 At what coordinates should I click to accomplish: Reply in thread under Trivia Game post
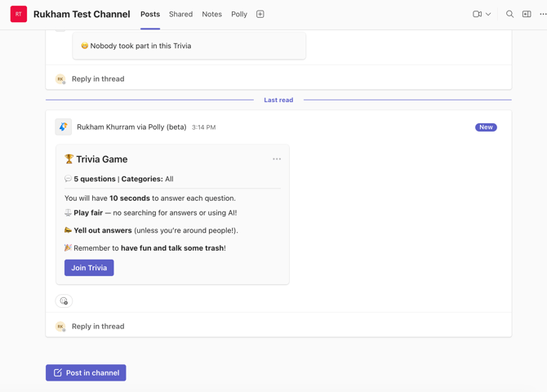(x=98, y=327)
